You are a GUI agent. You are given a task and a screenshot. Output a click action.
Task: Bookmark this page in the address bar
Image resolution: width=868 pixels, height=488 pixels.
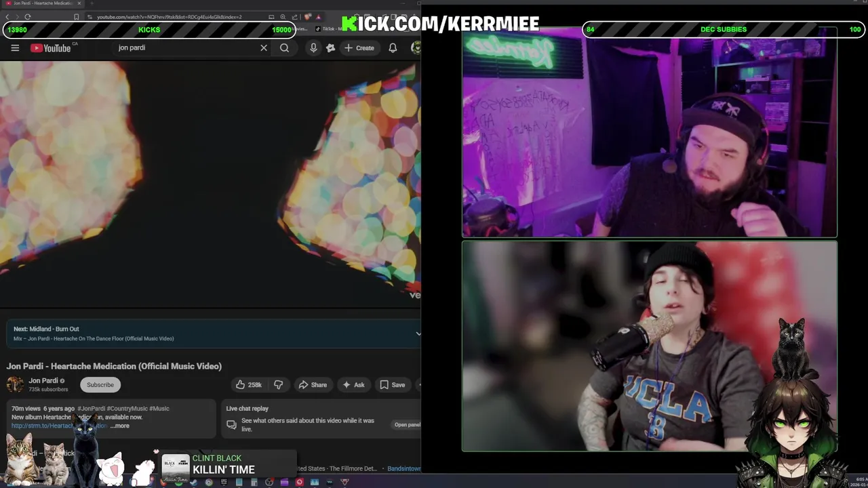[77, 17]
